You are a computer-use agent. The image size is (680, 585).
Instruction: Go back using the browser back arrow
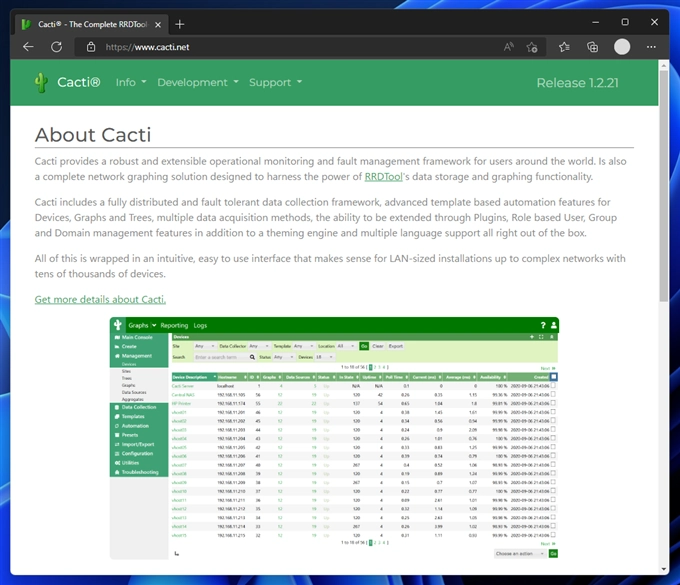tap(28, 47)
